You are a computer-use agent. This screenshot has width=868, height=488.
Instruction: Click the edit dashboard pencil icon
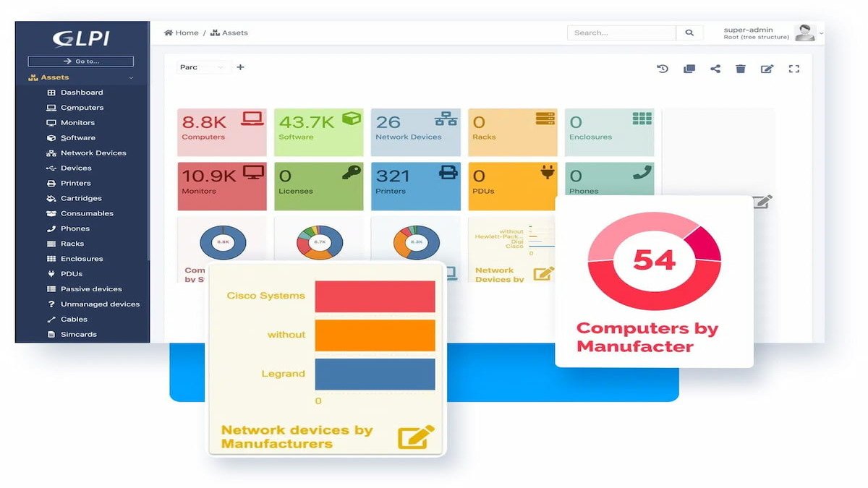click(x=767, y=69)
